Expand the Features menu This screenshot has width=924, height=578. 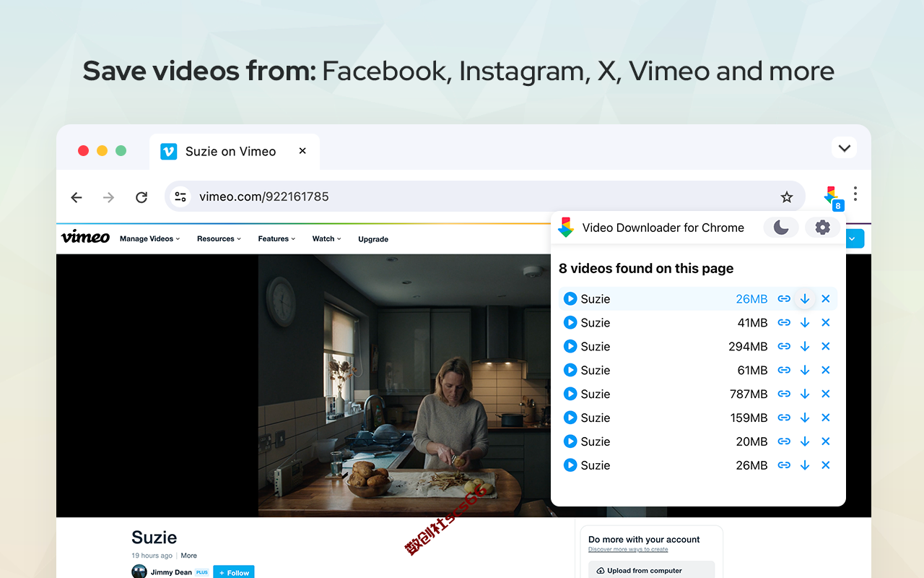tap(276, 239)
